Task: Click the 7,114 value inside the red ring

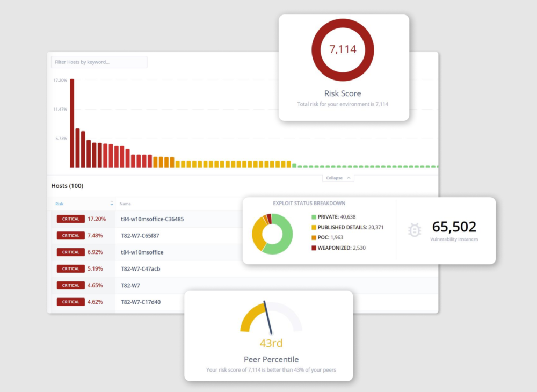Action: click(343, 49)
